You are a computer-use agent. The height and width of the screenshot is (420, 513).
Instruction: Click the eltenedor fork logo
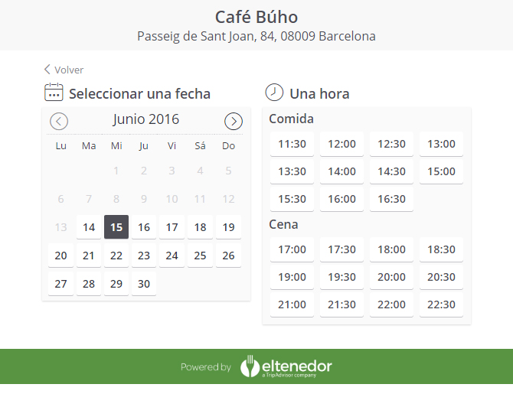pos(250,366)
